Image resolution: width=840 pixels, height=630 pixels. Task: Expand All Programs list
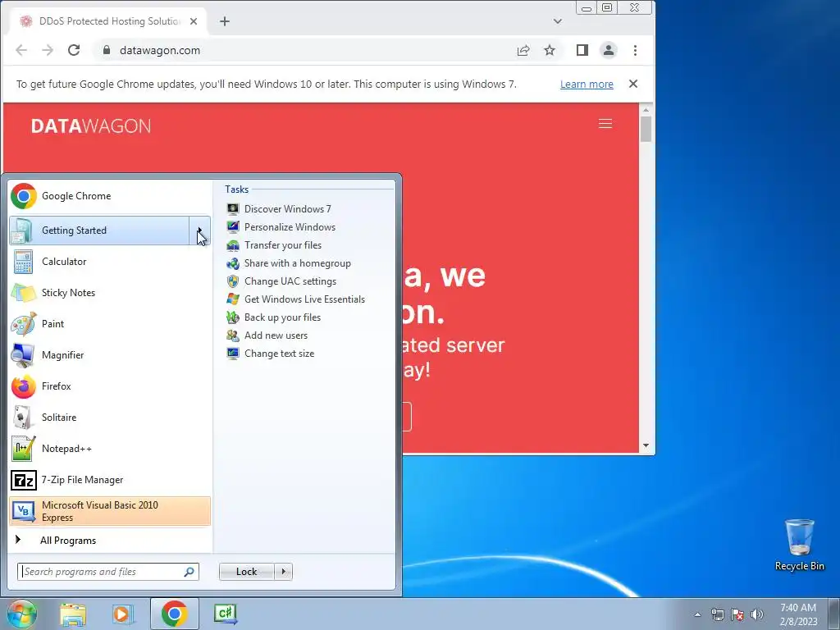pos(110,540)
